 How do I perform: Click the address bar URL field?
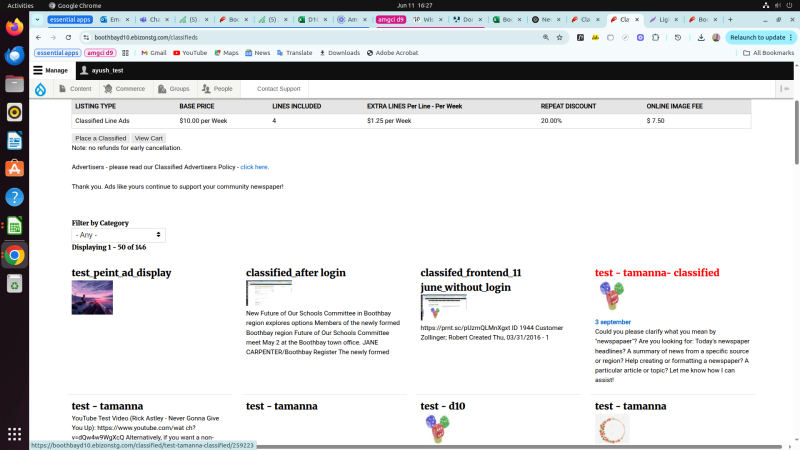pos(300,37)
